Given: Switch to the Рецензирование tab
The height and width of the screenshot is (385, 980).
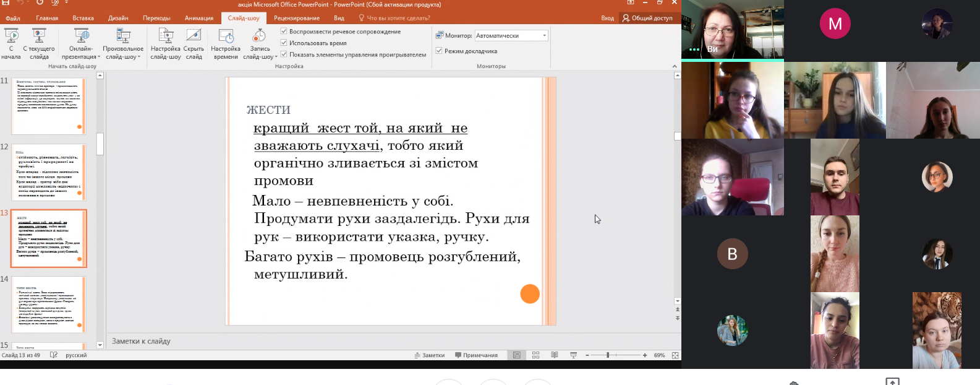Looking at the screenshot, I should pos(297,18).
